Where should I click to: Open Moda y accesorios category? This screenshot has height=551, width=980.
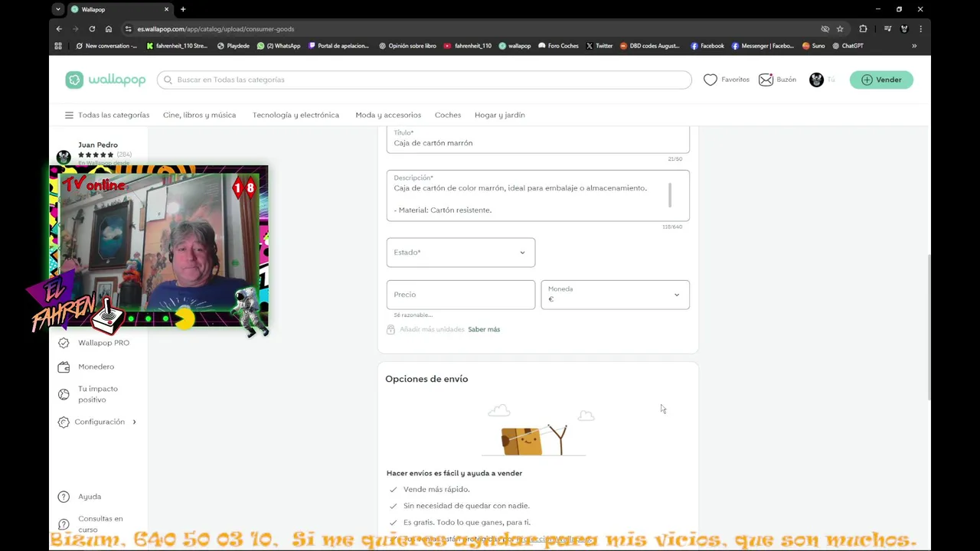(x=388, y=115)
